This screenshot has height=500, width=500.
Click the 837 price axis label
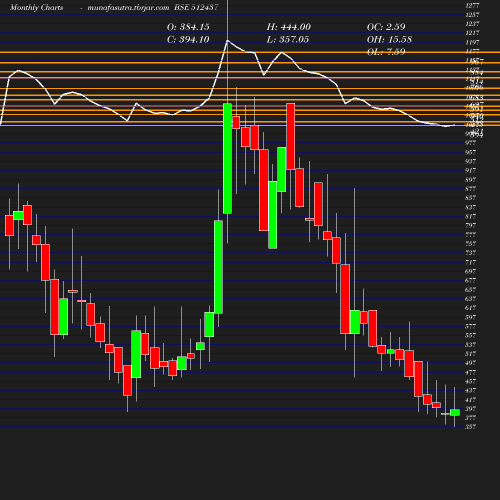pyautogui.click(x=470, y=207)
